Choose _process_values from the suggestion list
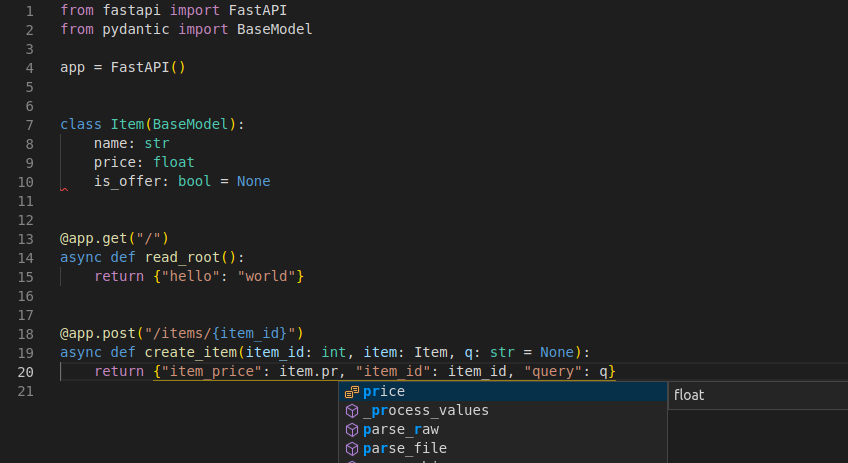Screen dimensions: 848x463 425,411
